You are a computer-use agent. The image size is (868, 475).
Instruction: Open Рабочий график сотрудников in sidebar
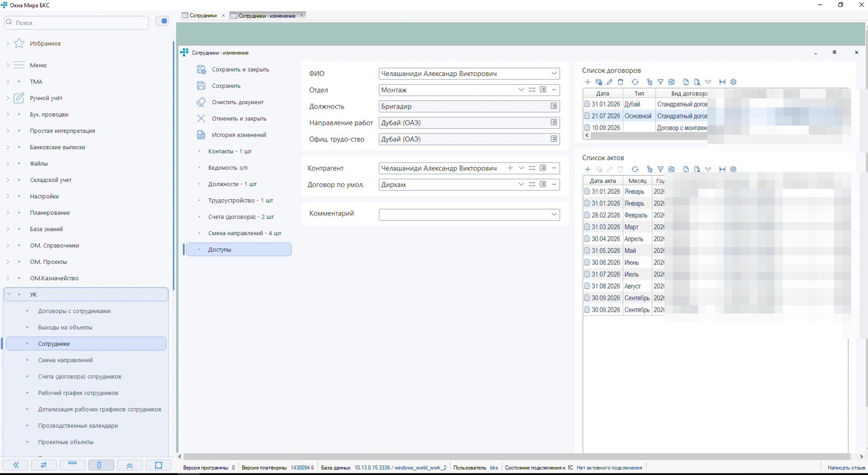click(78, 393)
